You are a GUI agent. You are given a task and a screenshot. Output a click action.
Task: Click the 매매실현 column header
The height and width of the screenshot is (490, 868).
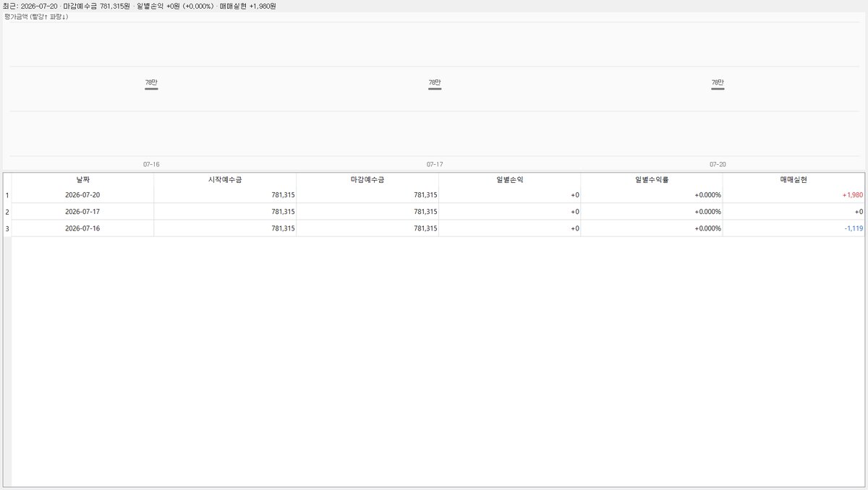point(793,179)
